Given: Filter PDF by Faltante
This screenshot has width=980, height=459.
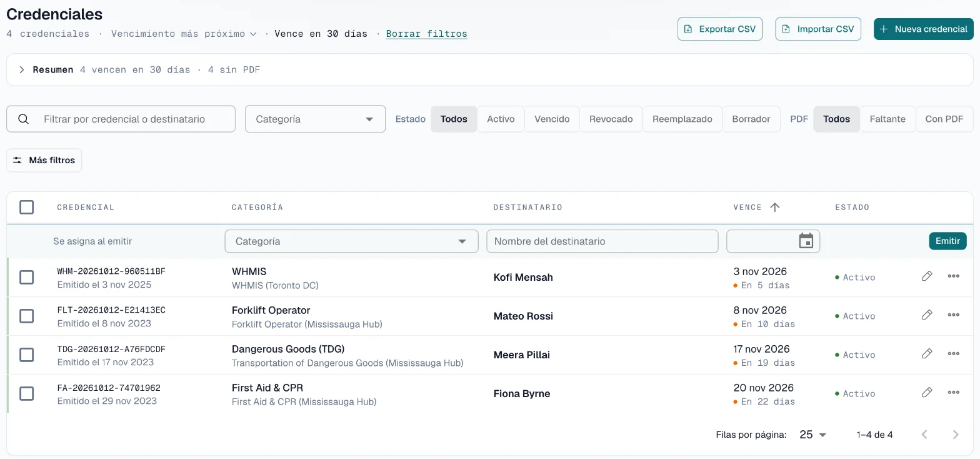Looking at the screenshot, I should coord(887,119).
